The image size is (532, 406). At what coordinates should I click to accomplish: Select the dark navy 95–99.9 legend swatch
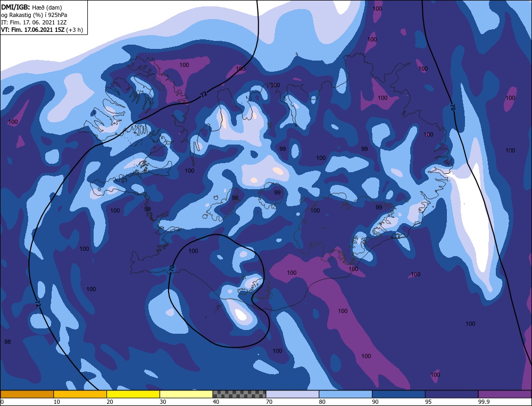click(x=452, y=394)
